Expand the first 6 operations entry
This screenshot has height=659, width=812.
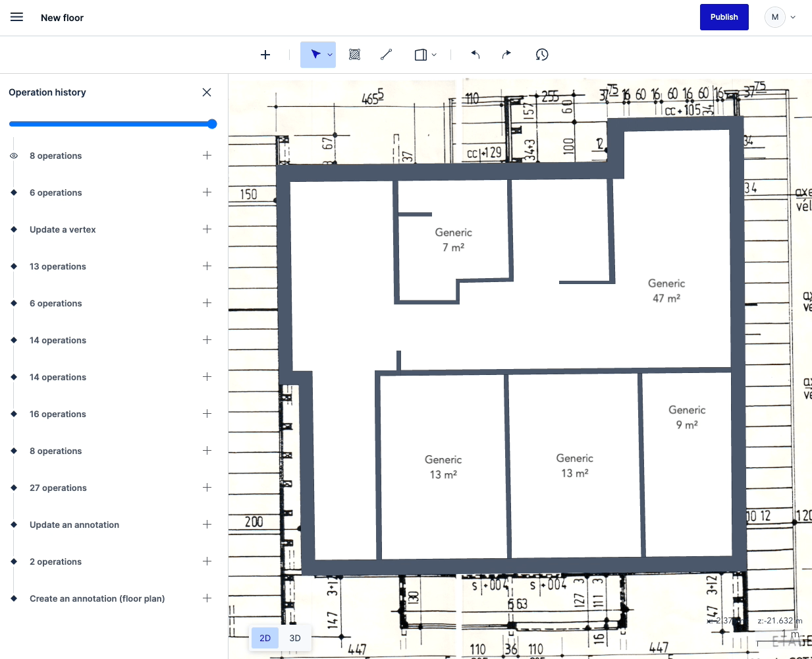207,192
